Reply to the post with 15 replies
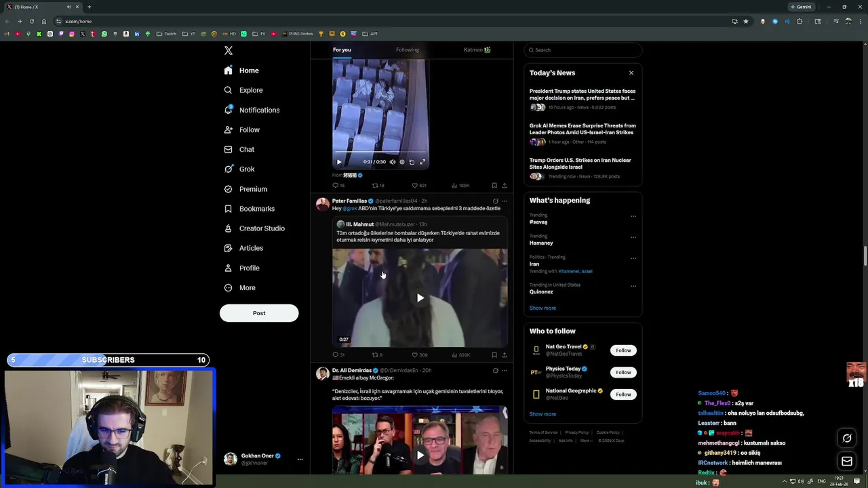Viewport: 868px width, 488px height. tap(338, 185)
